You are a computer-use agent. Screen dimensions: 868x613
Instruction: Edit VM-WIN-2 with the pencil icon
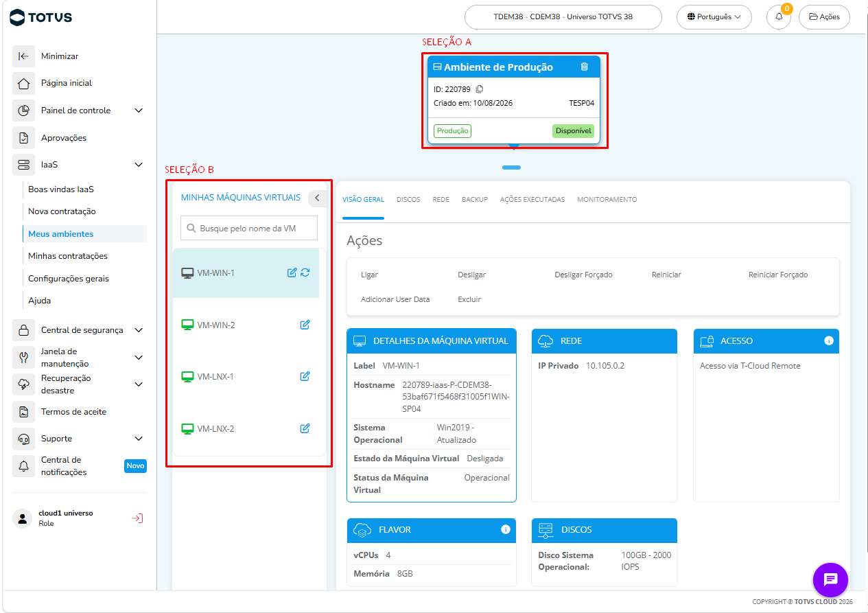[x=305, y=325]
